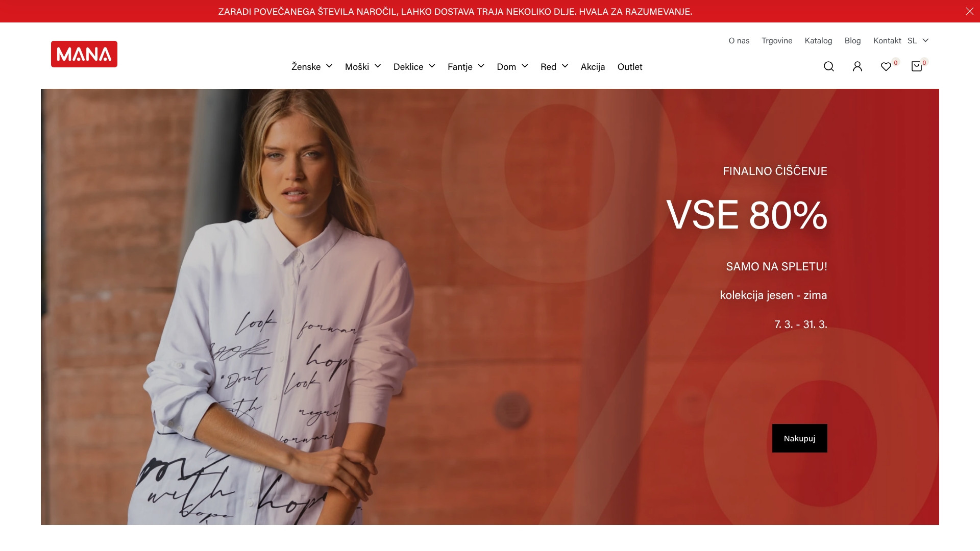Open the user account icon
This screenshot has height=551, width=980.
coord(857,66)
